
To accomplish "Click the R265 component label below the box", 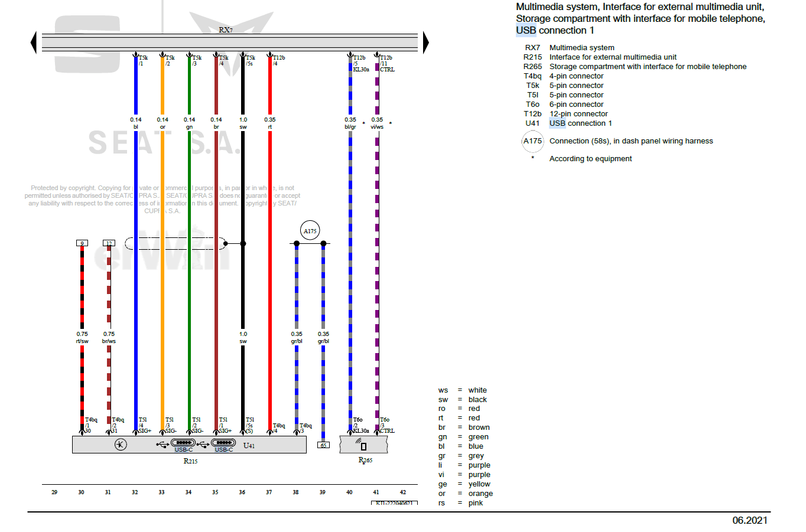I will click(365, 460).
